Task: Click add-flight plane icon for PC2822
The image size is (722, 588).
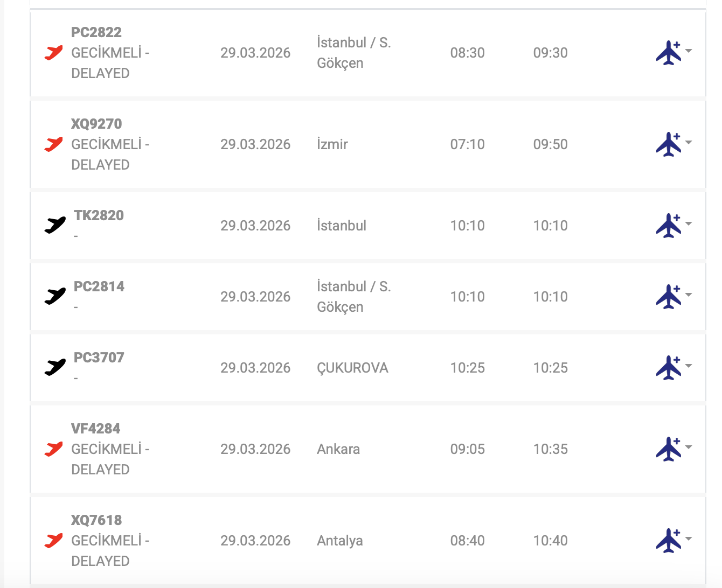Action: [x=669, y=53]
